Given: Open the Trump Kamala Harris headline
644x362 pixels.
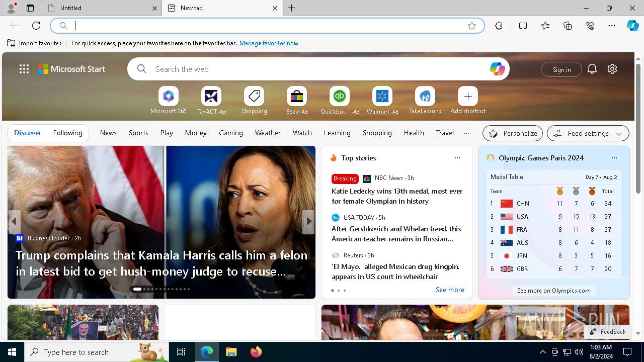Looking at the screenshot, I should [x=162, y=263].
